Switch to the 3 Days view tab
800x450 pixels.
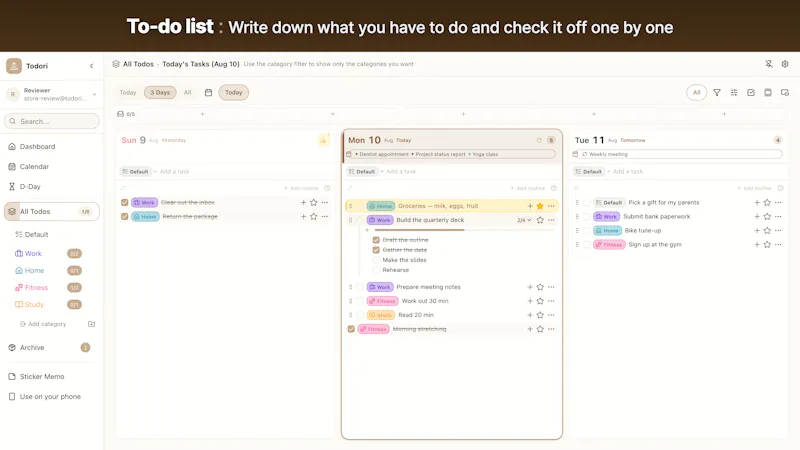coord(160,92)
